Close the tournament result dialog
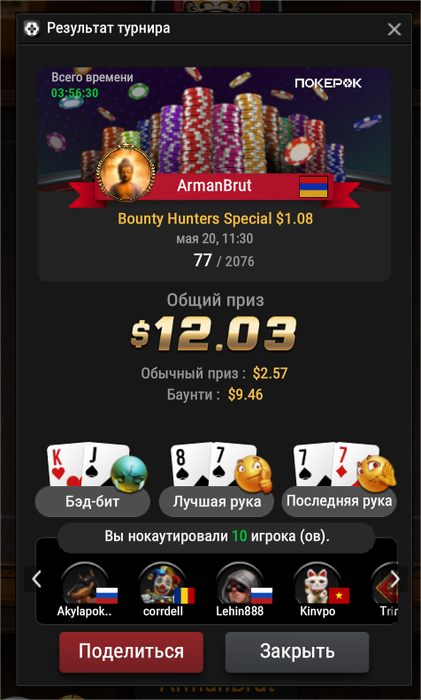421x700 pixels. [x=394, y=29]
